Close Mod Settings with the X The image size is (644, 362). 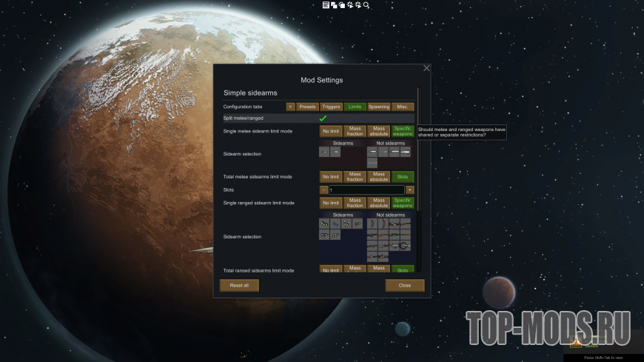[426, 68]
